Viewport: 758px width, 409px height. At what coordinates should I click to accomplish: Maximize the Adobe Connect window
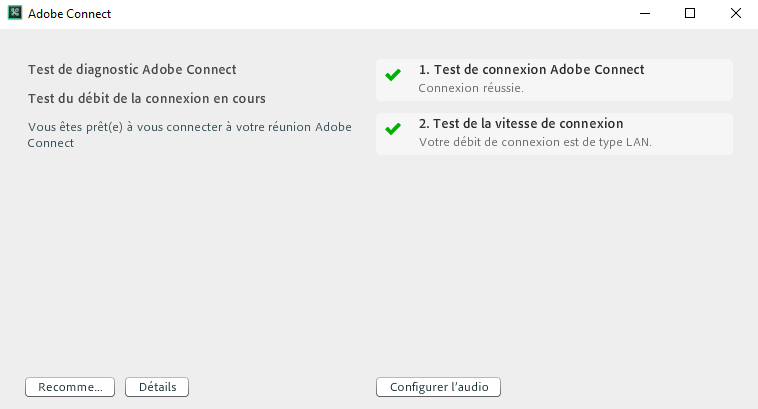(x=690, y=14)
